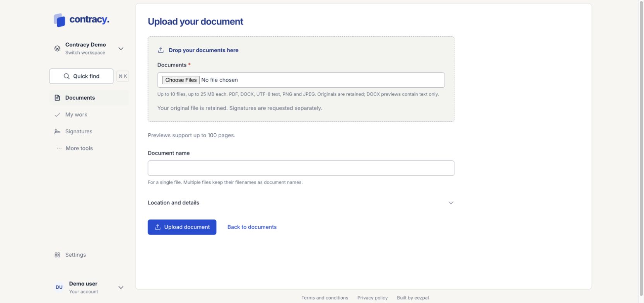The height and width of the screenshot is (303, 644).
Task: Open Terms and conditions link
Action: click(x=325, y=298)
